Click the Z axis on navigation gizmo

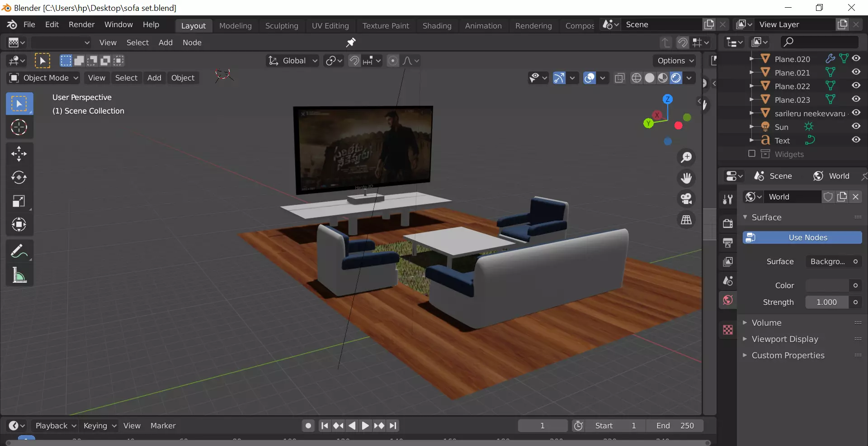coord(668,99)
